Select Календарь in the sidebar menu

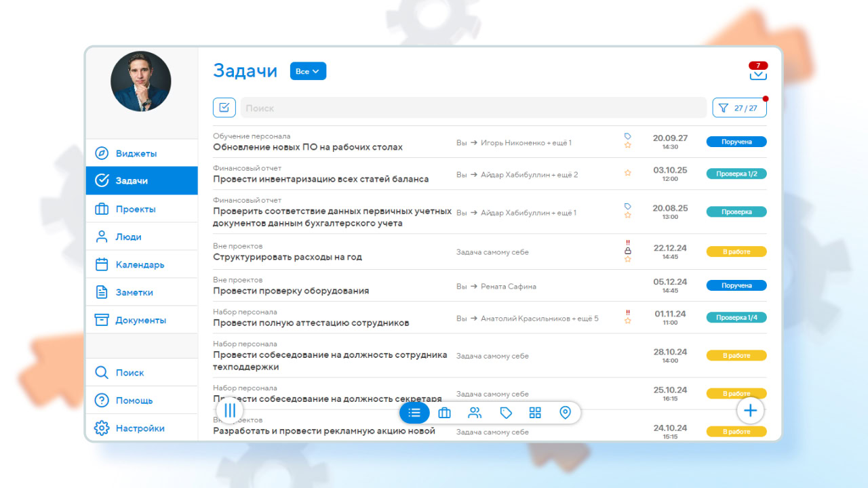coord(136,264)
